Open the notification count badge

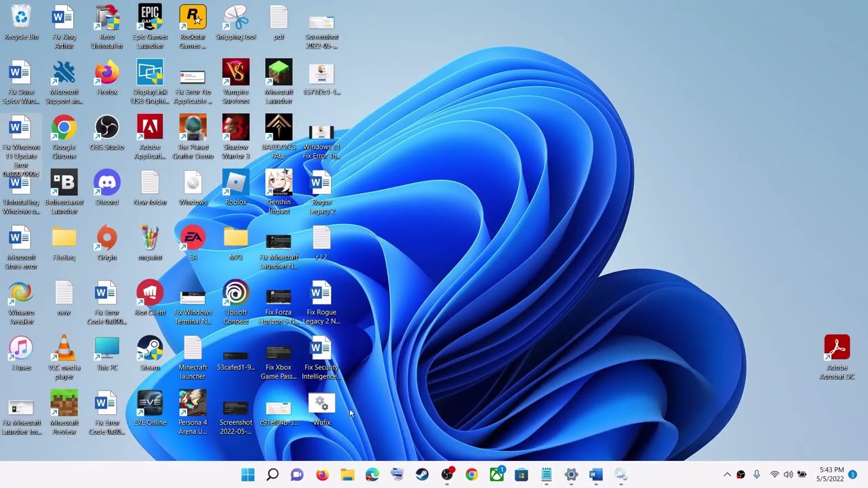point(852,474)
